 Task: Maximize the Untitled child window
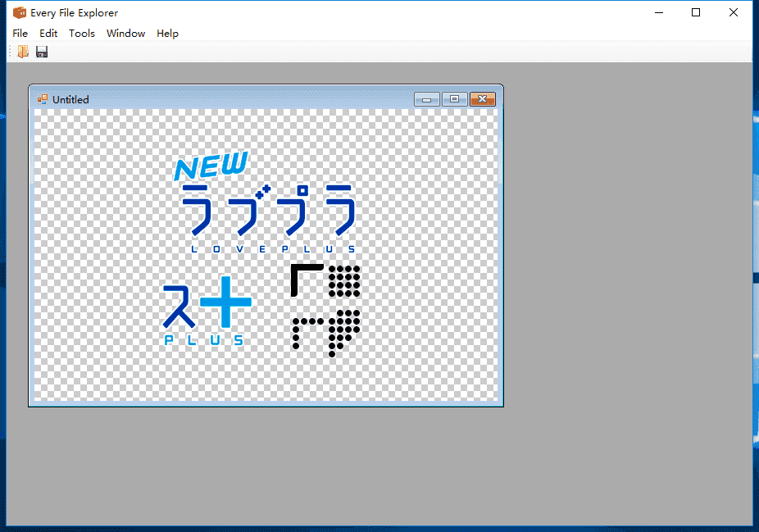pos(455,99)
